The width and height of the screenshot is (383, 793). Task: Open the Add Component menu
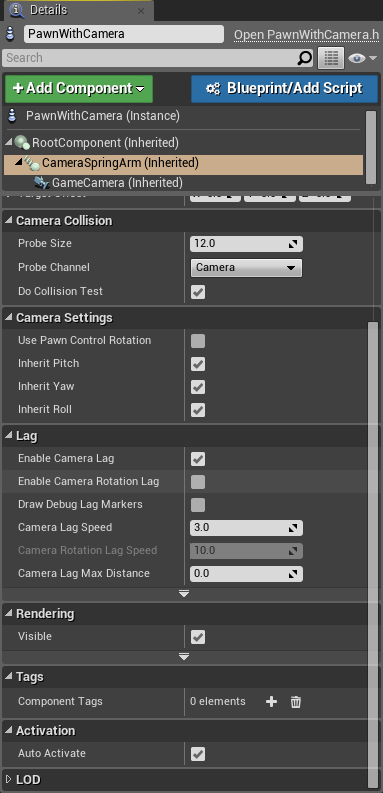[79, 89]
